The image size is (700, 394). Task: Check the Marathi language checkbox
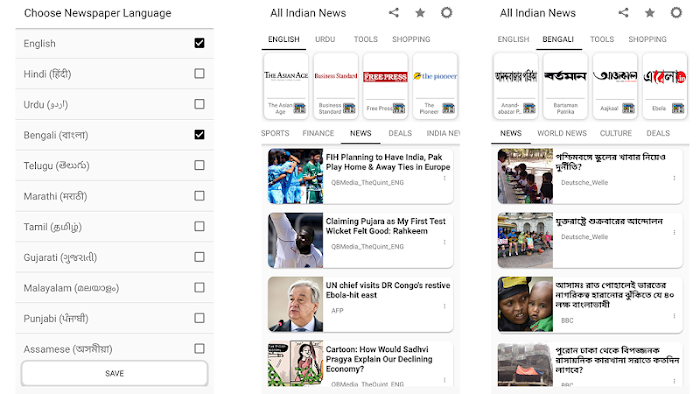pyautogui.click(x=200, y=196)
